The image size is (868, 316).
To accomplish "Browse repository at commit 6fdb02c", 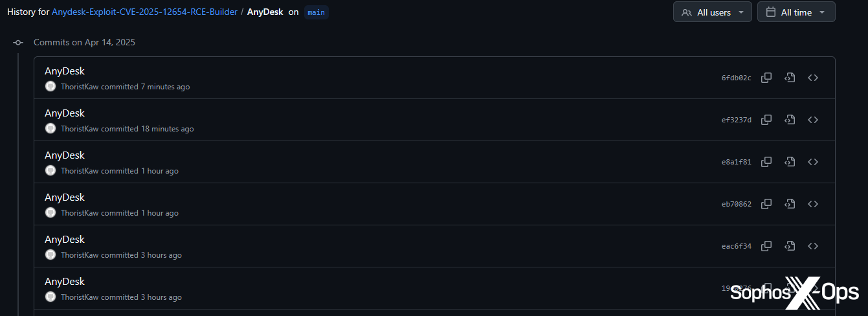I will [x=813, y=78].
